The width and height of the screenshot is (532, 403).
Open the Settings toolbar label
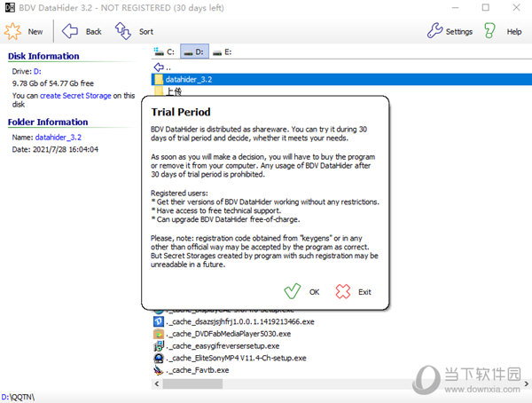click(459, 32)
